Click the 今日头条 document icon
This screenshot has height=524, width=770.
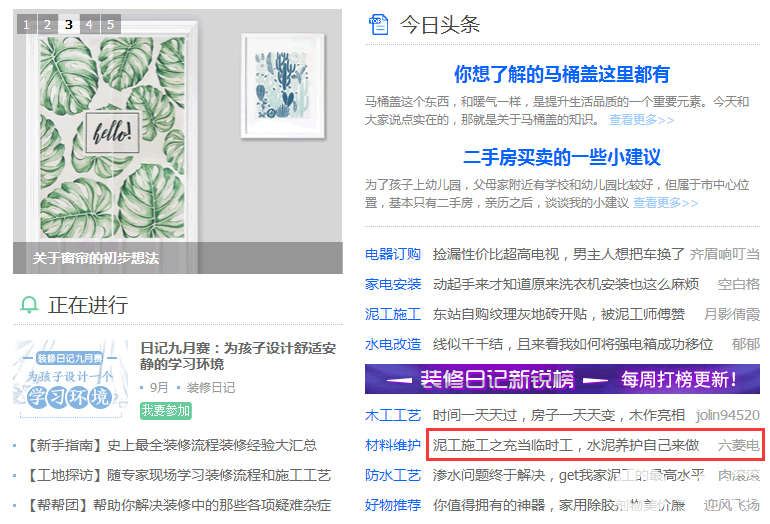point(378,25)
